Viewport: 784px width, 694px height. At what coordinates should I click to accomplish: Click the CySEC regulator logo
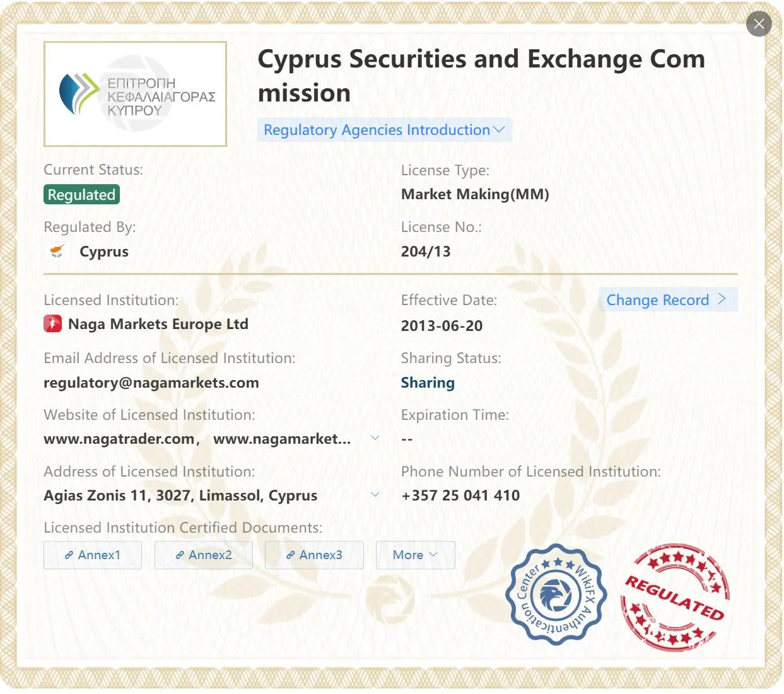pyautogui.click(x=135, y=94)
